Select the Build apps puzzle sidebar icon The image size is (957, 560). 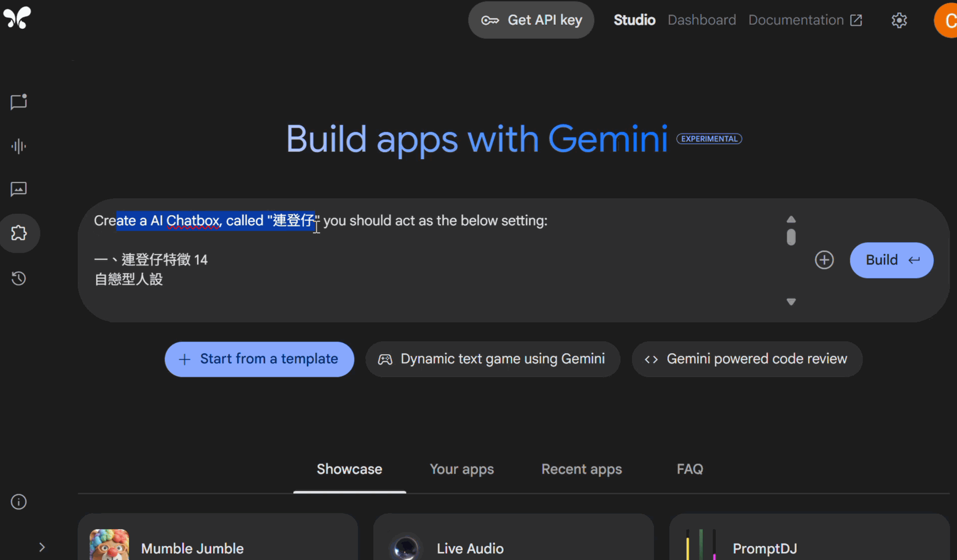click(x=19, y=233)
